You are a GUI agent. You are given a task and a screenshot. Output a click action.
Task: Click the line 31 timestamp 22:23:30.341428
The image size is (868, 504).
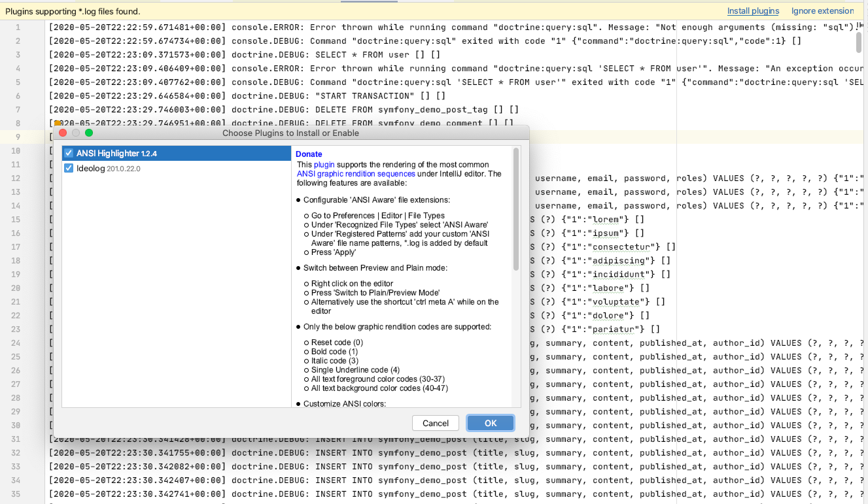[x=138, y=439]
